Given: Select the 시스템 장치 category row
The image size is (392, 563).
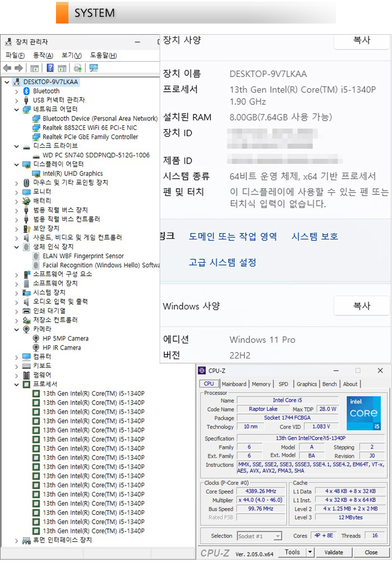Looking at the screenshot, I should pyautogui.click(x=44, y=292).
